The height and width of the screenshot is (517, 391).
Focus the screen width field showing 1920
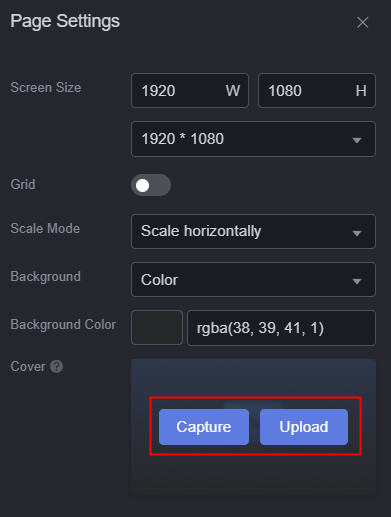(190, 91)
